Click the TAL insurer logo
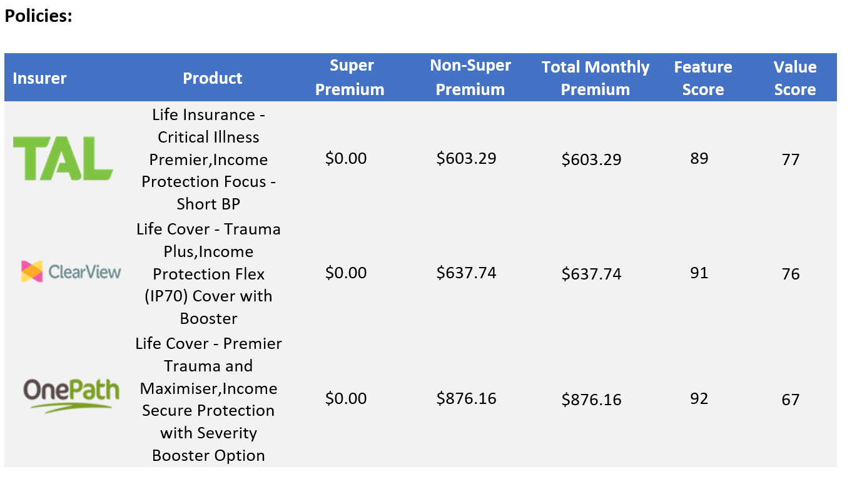The width and height of the screenshot is (867, 504). 63,159
